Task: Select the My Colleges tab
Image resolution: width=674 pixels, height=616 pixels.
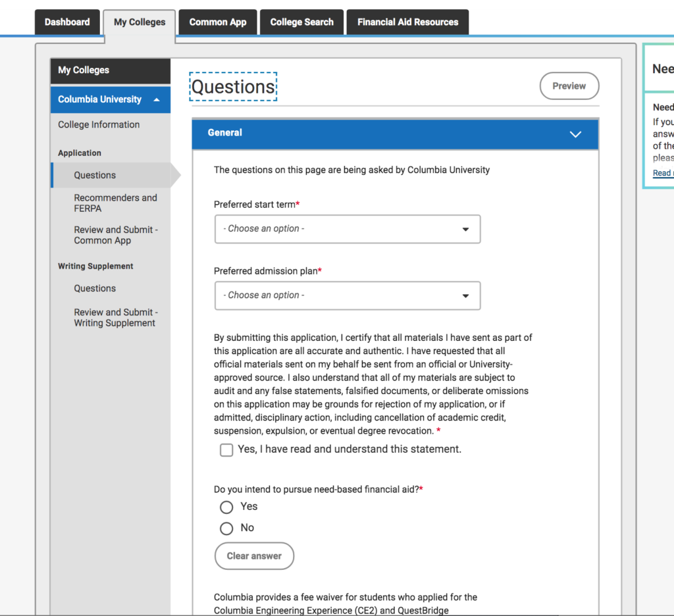Action: 140,22
